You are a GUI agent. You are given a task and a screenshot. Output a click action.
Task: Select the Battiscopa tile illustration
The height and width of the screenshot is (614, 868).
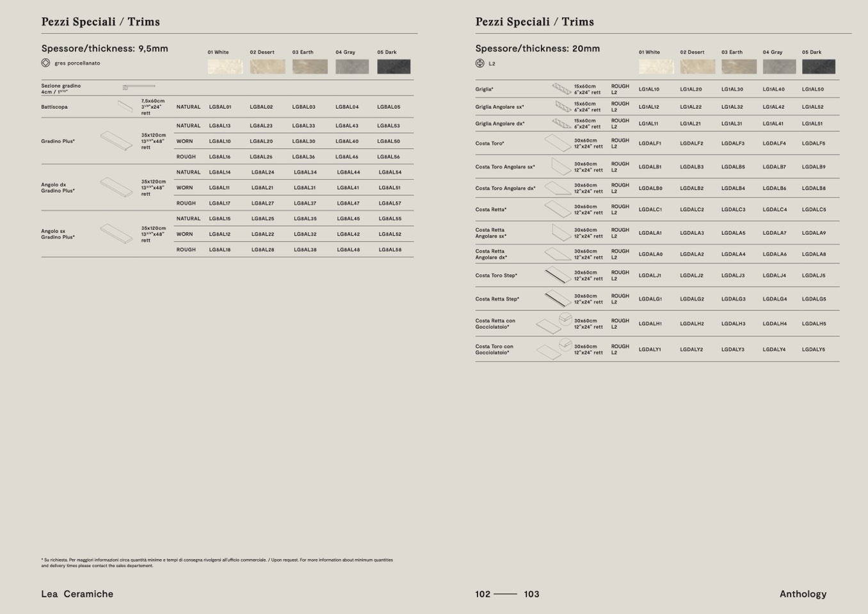[x=125, y=106]
